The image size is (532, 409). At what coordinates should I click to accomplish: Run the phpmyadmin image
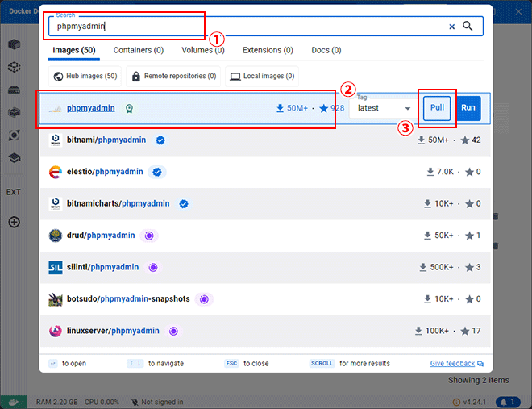468,108
